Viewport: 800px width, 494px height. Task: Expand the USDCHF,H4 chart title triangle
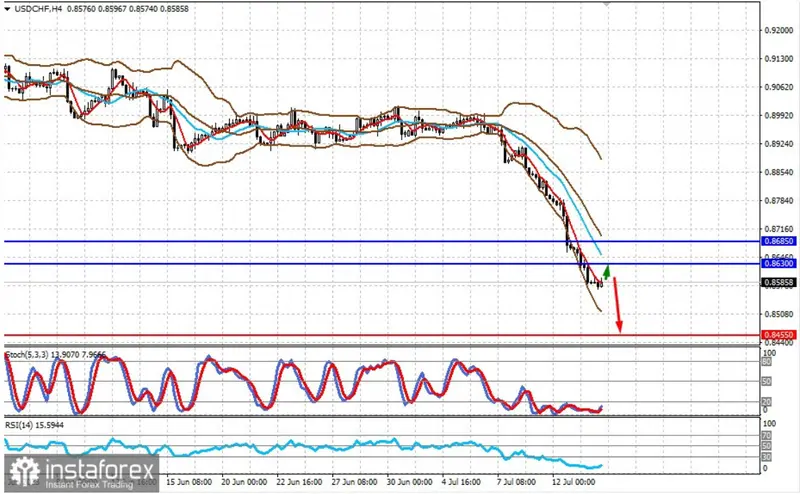point(8,8)
